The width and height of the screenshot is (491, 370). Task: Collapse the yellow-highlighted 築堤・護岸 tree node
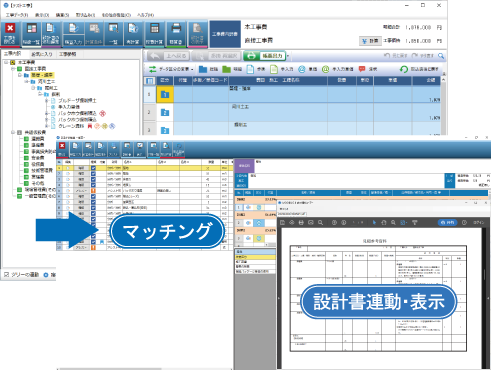pyautogui.click(x=20, y=75)
